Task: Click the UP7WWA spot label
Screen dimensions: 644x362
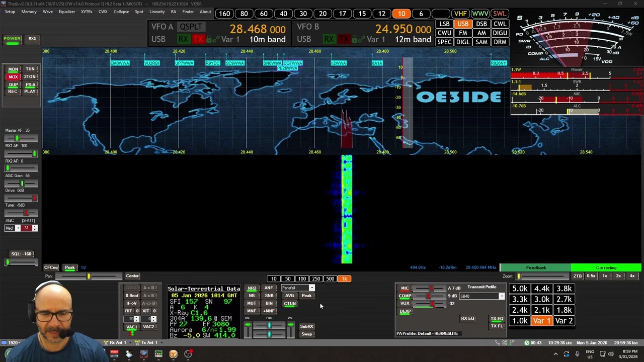Action: [184, 63]
